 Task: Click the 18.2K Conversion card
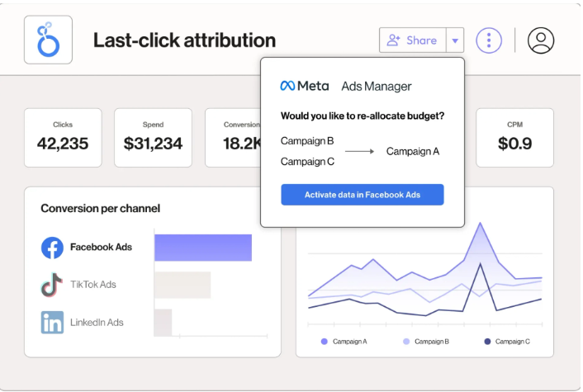click(233, 138)
